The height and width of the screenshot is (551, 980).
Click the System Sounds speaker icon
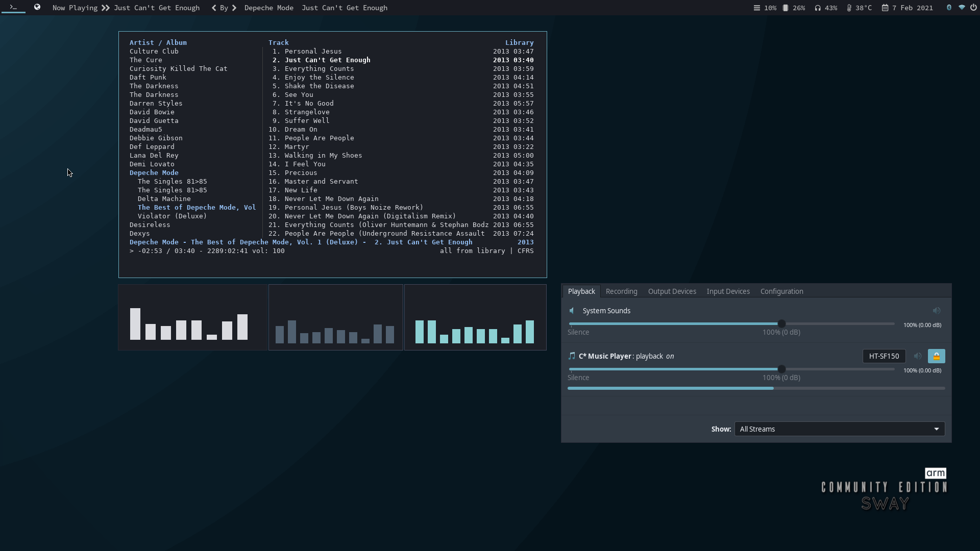pyautogui.click(x=572, y=311)
